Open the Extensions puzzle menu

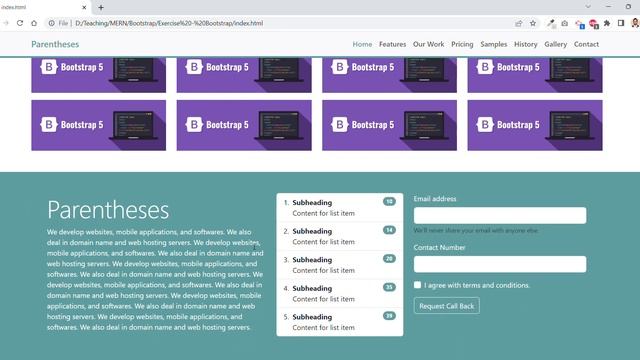click(x=607, y=23)
